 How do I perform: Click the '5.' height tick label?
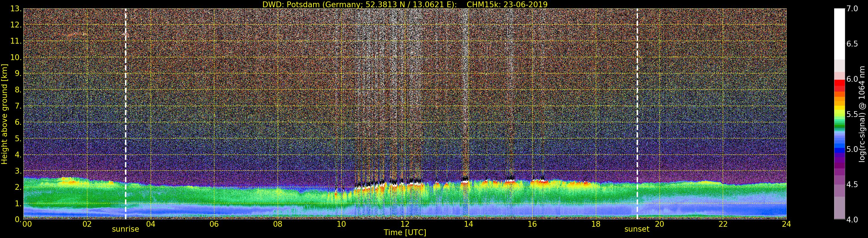pyautogui.click(x=18, y=138)
